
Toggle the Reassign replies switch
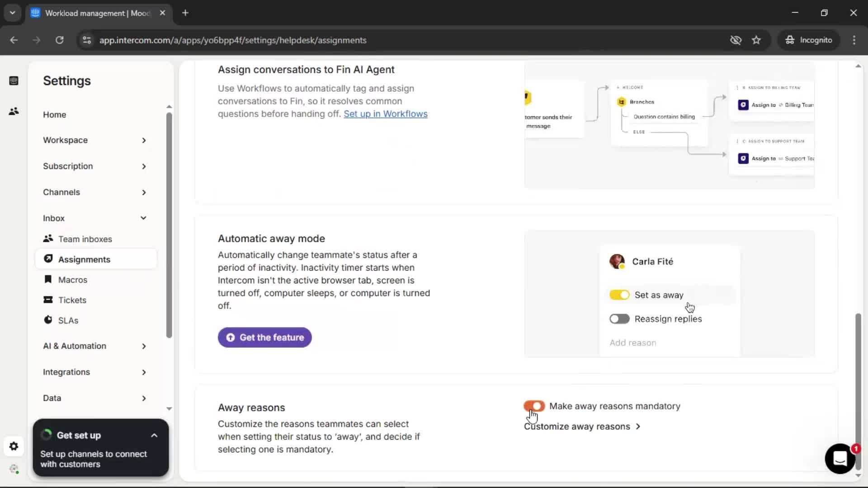[x=619, y=319]
